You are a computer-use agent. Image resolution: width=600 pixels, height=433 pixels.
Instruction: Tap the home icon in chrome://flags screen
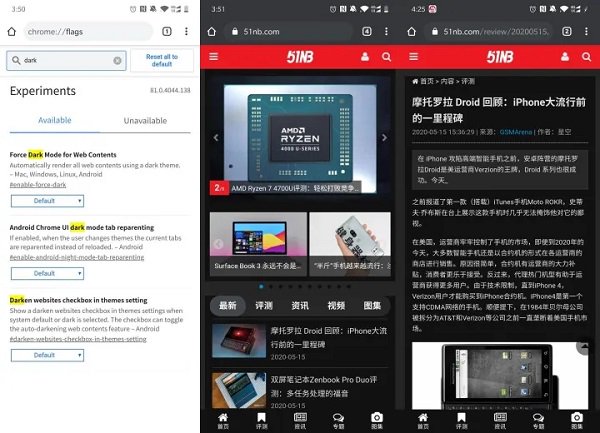[12, 32]
